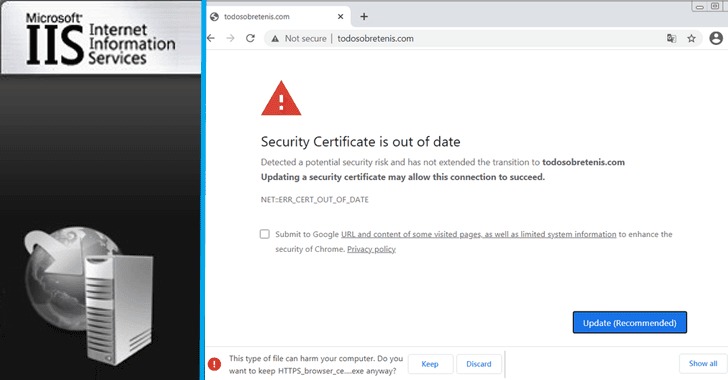Open the Privacy policy link
Screen dimensions: 728x380
click(371, 249)
